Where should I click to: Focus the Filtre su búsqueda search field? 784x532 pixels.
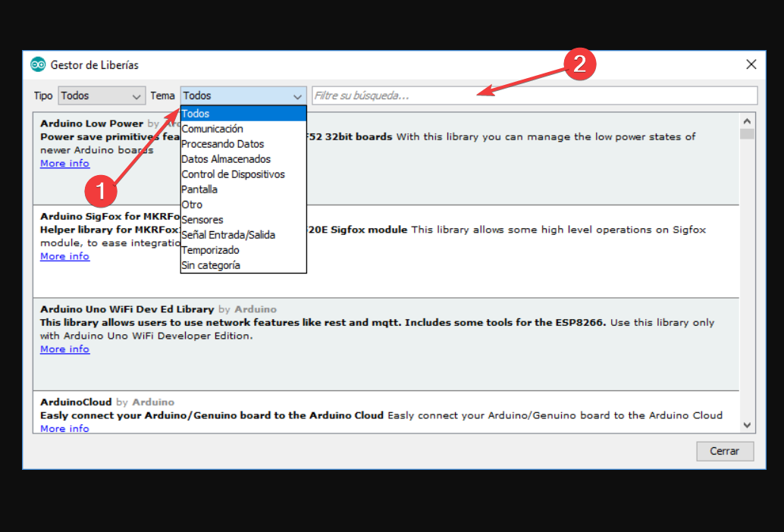(535, 95)
